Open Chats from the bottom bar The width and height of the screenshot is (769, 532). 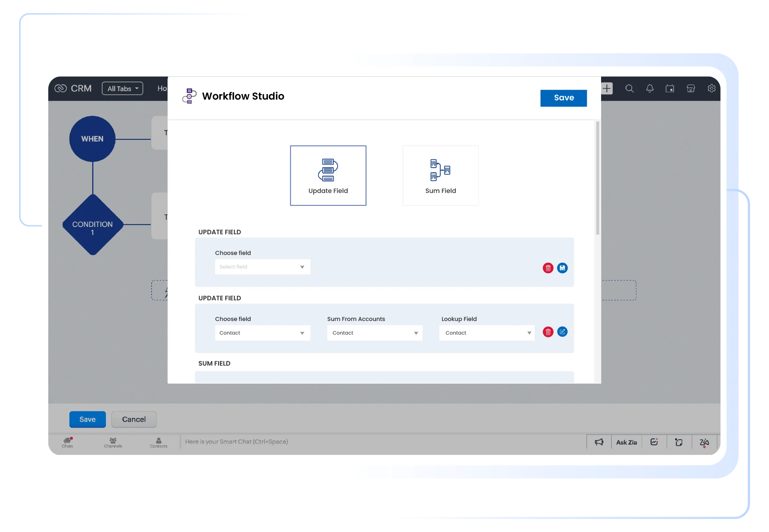tap(68, 442)
